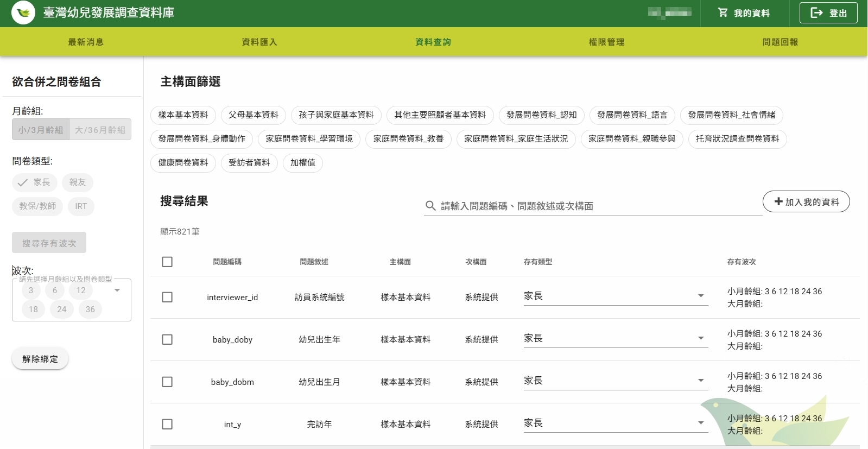Select the baby_doby row checkbox
This screenshot has width=868, height=449.
[x=167, y=339]
